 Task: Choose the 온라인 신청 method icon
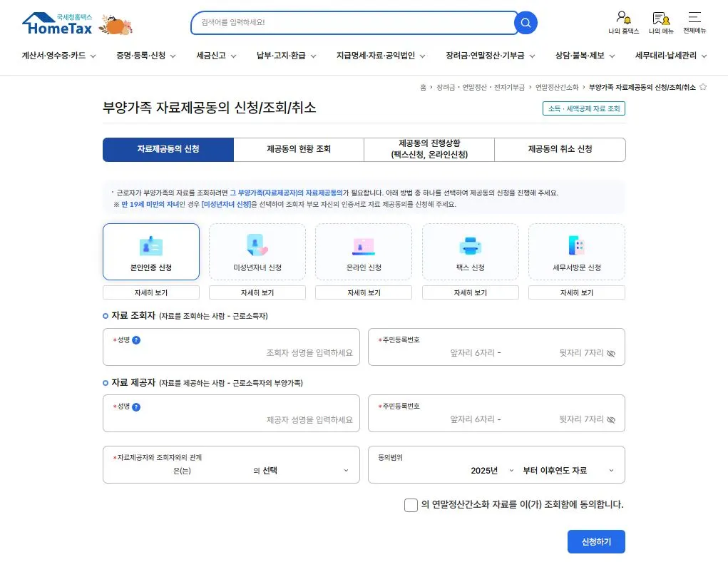[x=363, y=246]
